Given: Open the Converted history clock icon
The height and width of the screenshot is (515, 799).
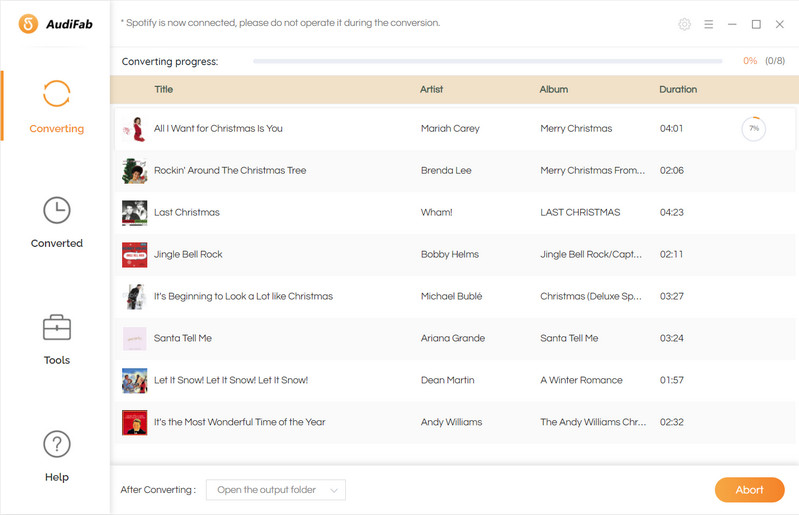Looking at the screenshot, I should pyautogui.click(x=57, y=210).
